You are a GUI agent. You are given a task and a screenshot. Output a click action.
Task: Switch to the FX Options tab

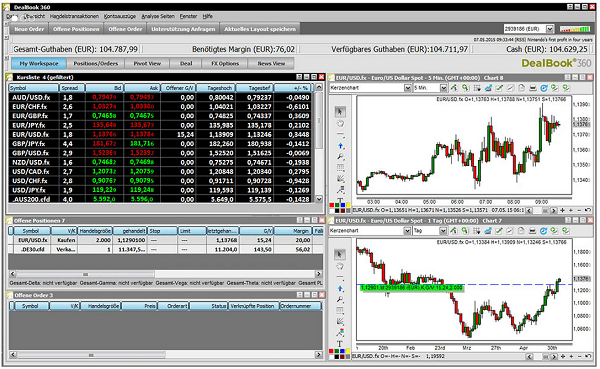225,64
